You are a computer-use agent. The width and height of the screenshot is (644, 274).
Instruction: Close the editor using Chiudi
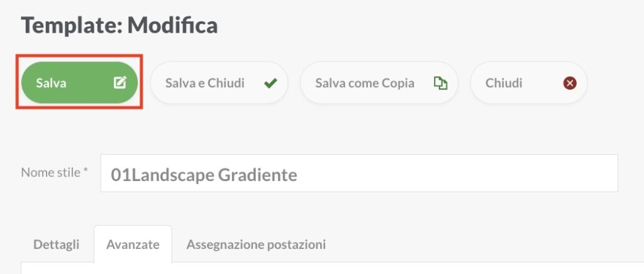(528, 83)
